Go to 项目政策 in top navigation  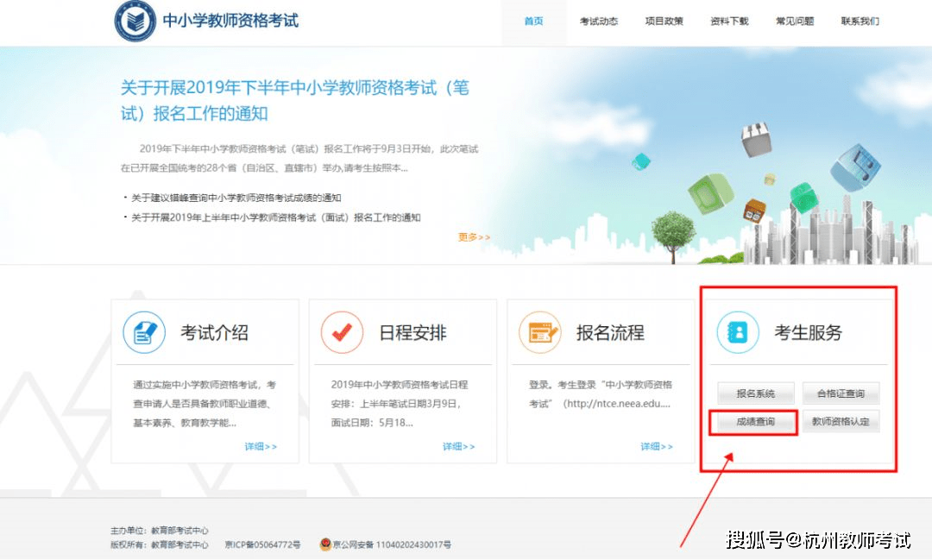pyautogui.click(x=664, y=22)
